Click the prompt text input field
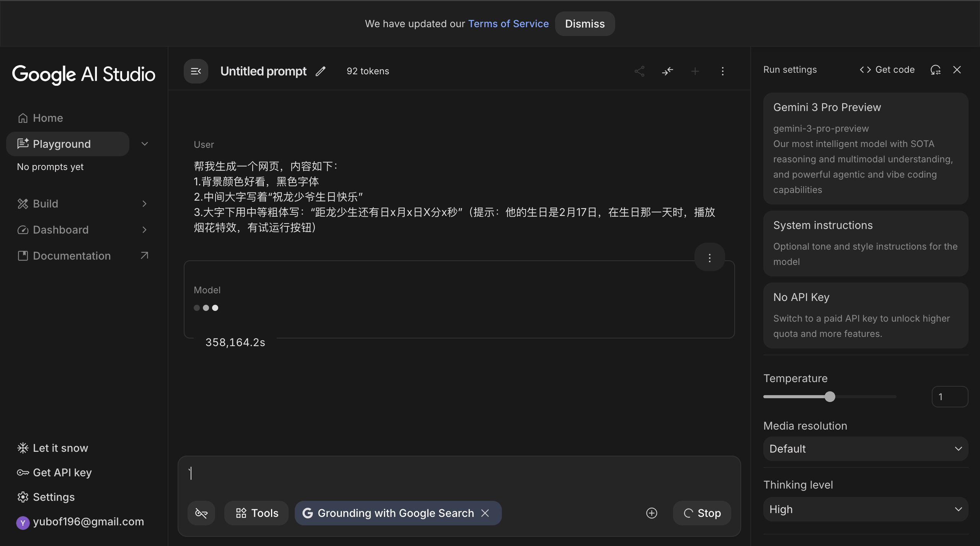The width and height of the screenshot is (980, 546). pyautogui.click(x=459, y=474)
